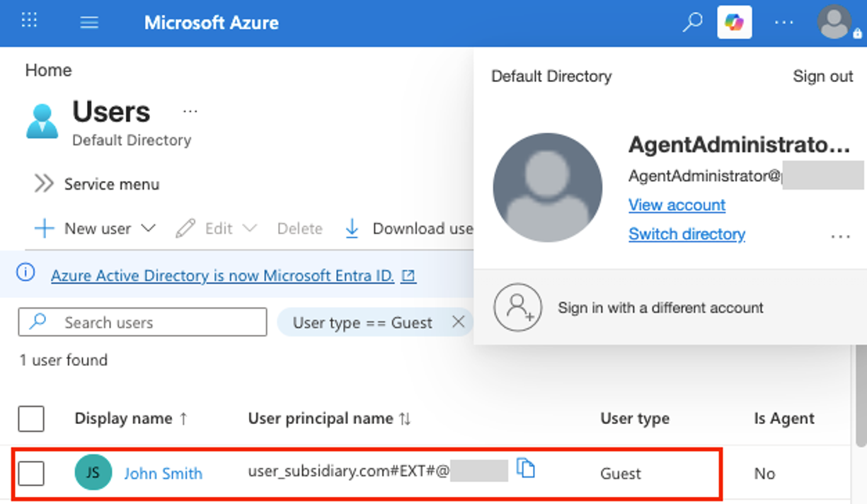This screenshot has height=504, width=867.
Task: Open the header more options ellipsis
Action: 783,23
